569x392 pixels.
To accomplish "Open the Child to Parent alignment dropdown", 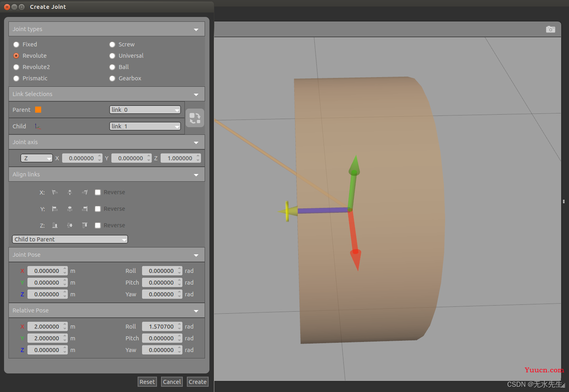I will (x=70, y=239).
